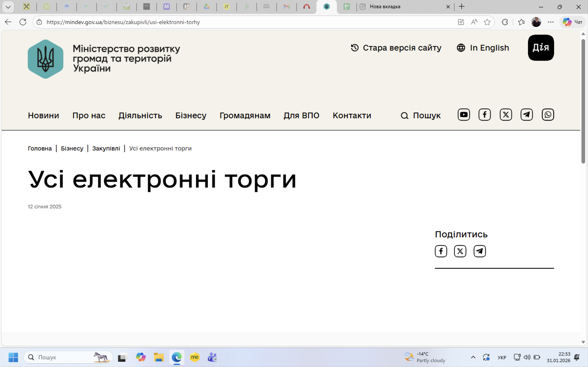Click the WhatsApp icon in header
Screen dimensions: 588x367
point(548,115)
